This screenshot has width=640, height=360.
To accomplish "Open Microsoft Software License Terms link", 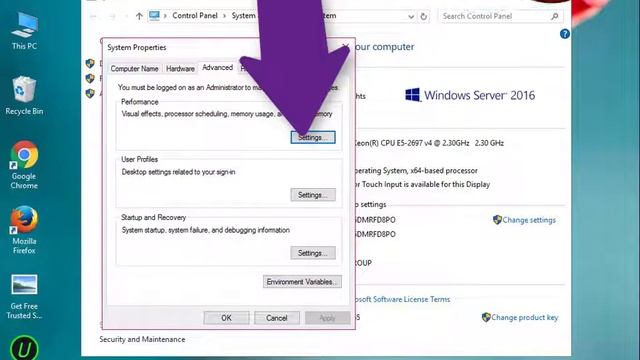I will click(402, 299).
